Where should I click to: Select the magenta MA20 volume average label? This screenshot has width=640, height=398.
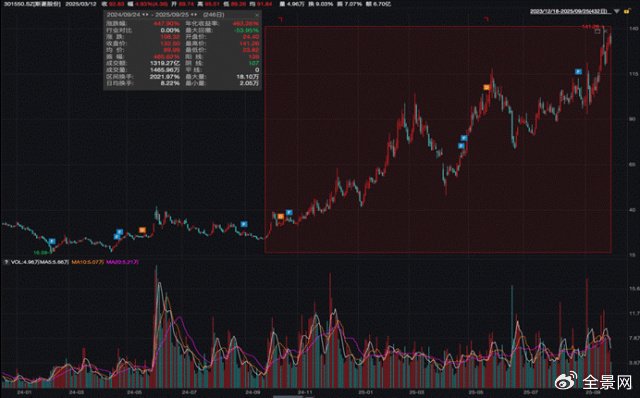122,262
